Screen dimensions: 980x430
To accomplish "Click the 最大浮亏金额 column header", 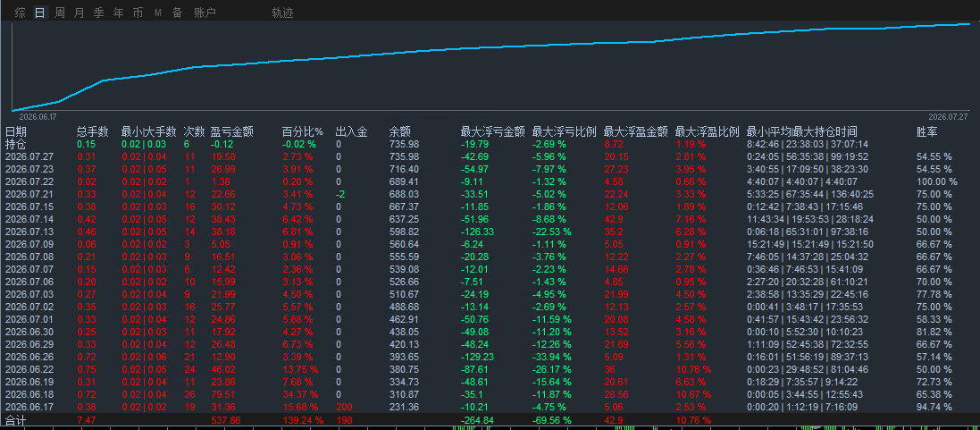I will [492, 132].
